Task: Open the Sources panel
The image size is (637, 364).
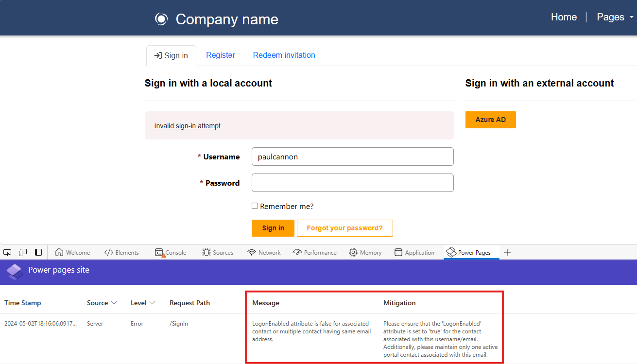Action: click(x=218, y=252)
